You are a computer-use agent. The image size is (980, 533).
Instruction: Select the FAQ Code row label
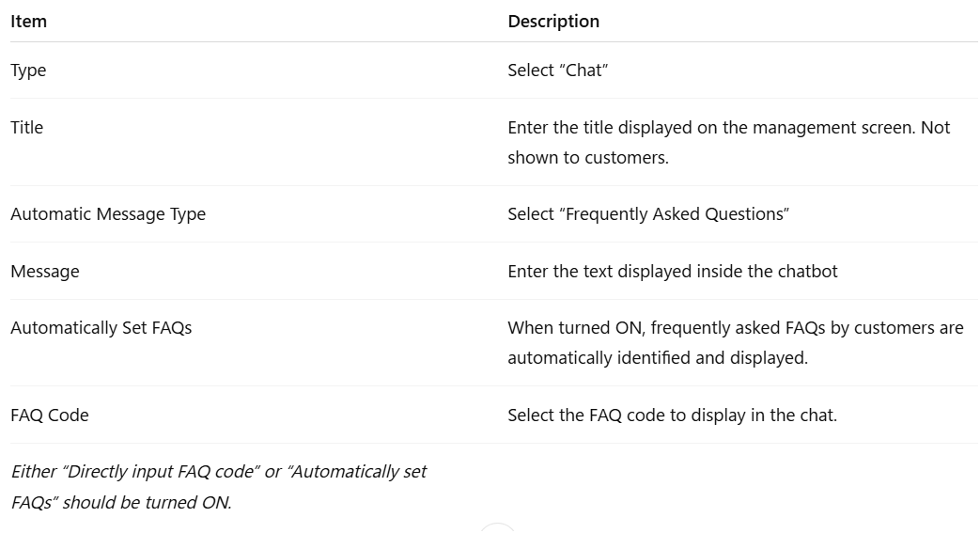tap(50, 415)
